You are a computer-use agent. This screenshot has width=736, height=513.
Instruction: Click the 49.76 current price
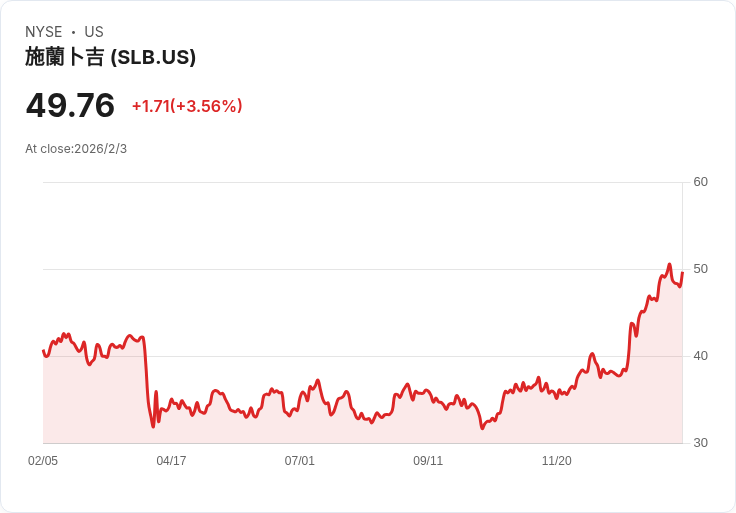pos(70,105)
